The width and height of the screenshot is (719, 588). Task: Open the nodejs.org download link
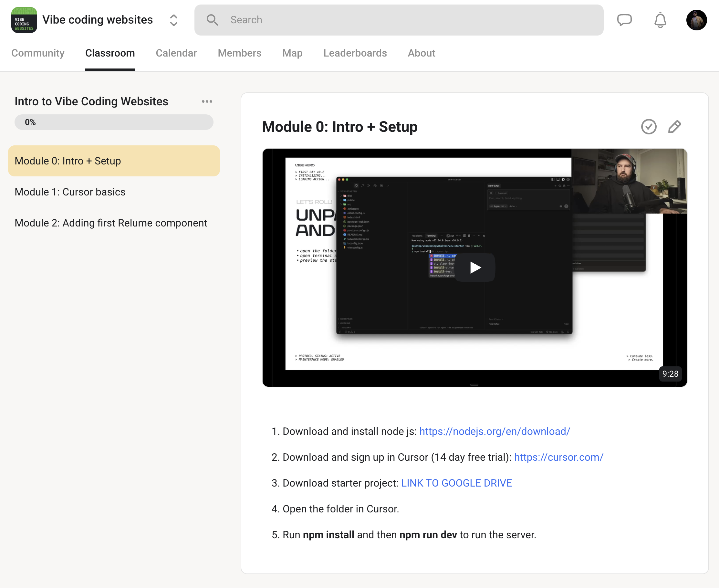coord(495,431)
